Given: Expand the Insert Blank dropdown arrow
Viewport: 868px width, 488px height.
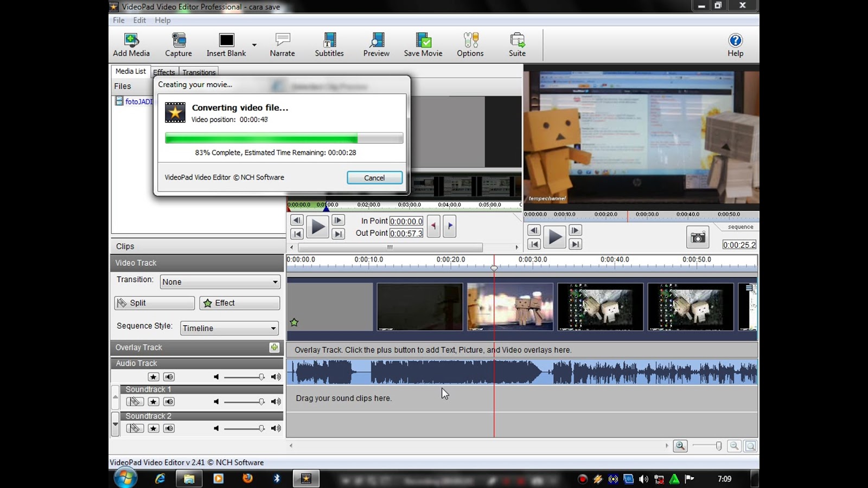Looking at the screenshot, I should point(254,45).
